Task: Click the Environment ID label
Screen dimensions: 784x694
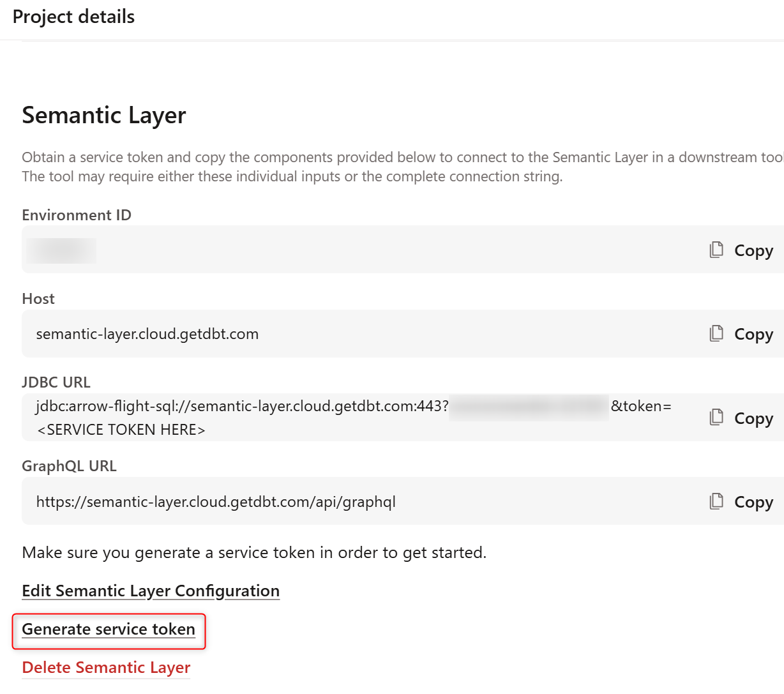Action: (77, 215)
